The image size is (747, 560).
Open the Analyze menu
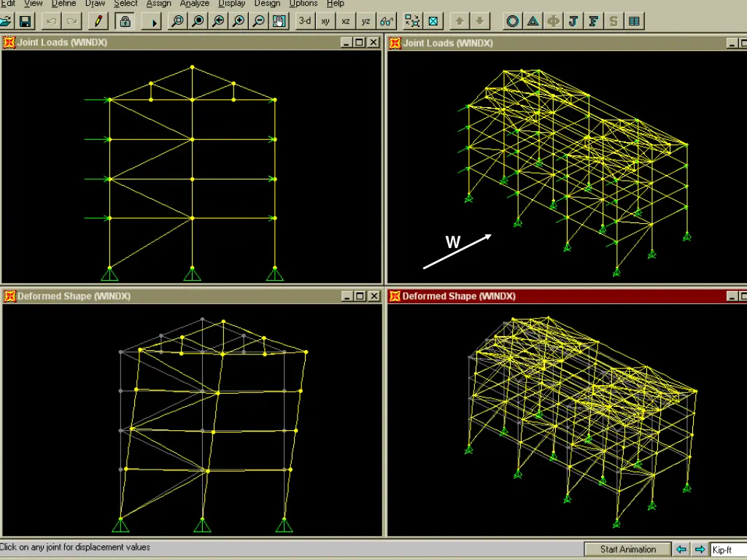tap(194, 4)
